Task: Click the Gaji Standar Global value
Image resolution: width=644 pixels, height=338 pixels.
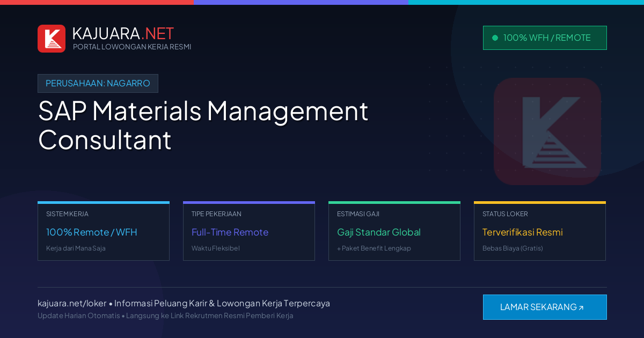Action: pyautogui.click(x=379, y=232)
